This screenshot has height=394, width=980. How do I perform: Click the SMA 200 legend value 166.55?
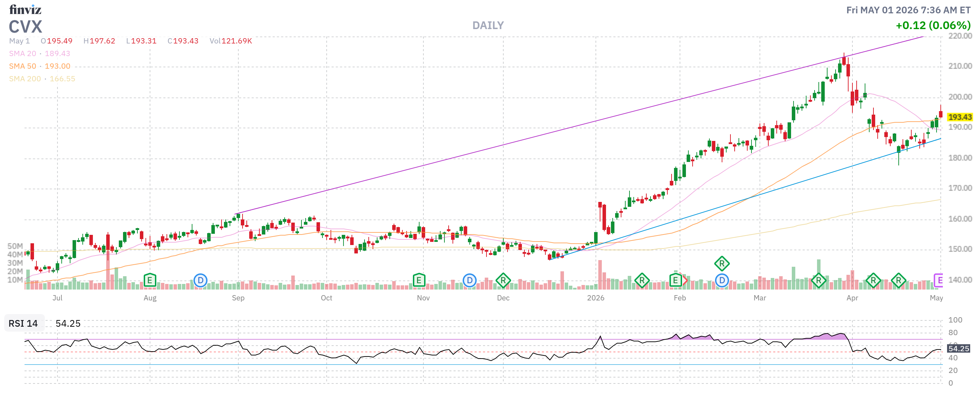tap(62, 79)
